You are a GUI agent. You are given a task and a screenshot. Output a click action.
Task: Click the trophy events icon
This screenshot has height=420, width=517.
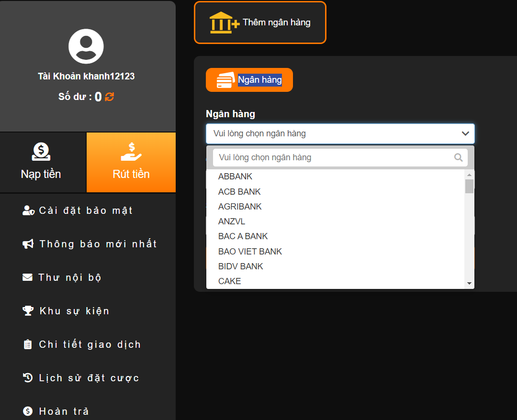(x=28, y=310)
